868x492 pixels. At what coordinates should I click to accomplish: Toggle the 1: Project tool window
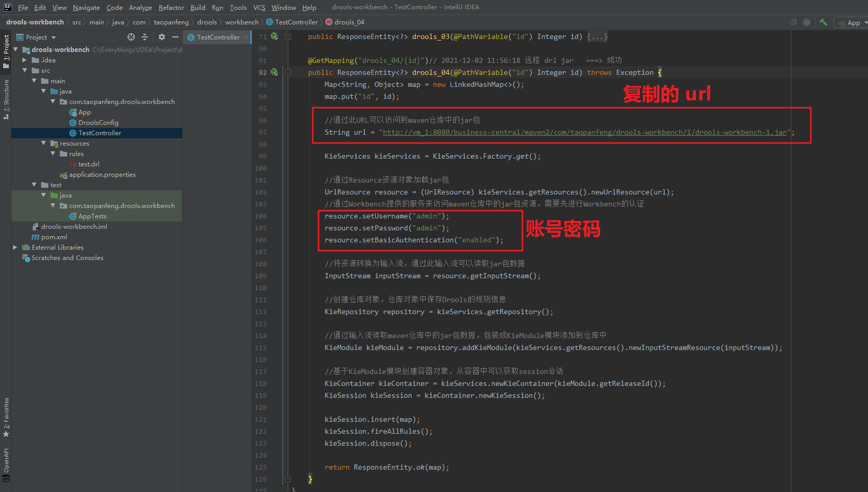[6, 51]
